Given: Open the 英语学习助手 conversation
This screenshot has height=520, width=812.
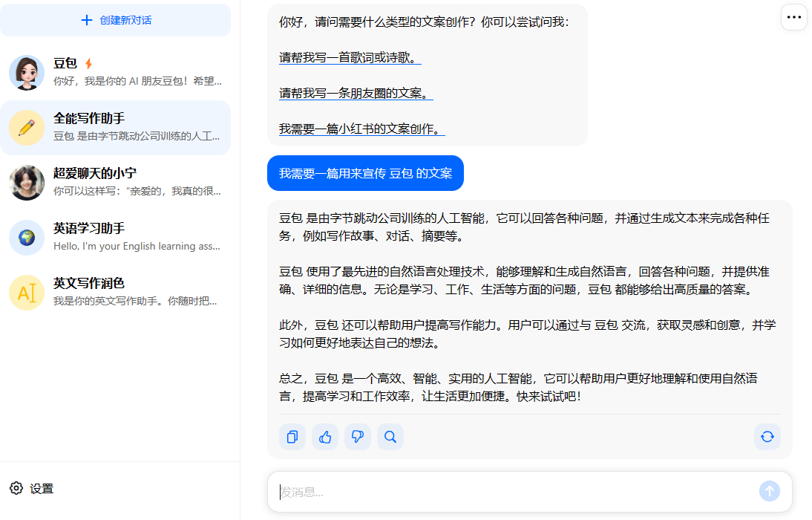Looking at the screenshot, I should (x=137, y=238).
